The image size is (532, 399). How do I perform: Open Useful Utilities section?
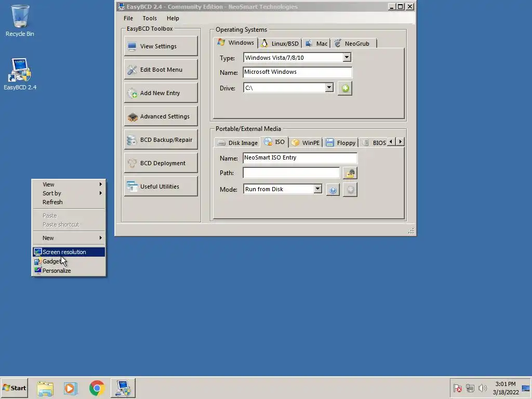tap(161, 187)
